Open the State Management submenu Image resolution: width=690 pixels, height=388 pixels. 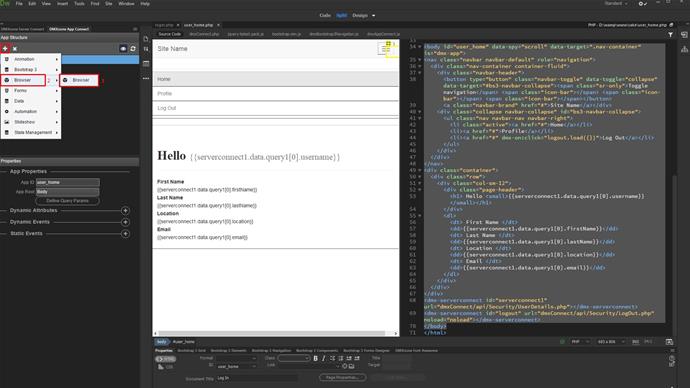pyautogui.click(x=31, y=132)
